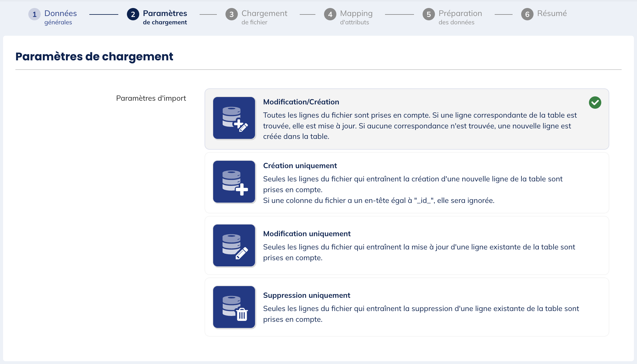This screenshot has height=364, width=637.
Task: Jump to Mapping d'attributs step
Action: click(x=356, y=17)
